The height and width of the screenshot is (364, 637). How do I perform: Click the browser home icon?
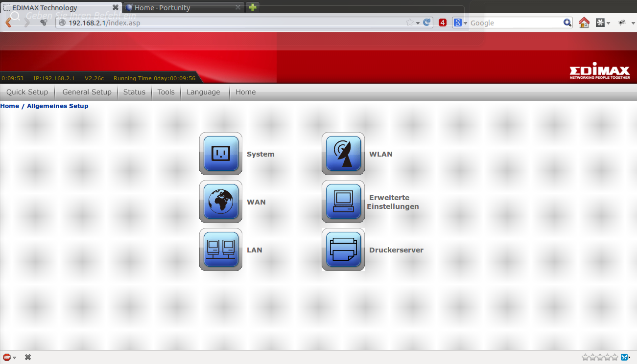pos(584,23)
